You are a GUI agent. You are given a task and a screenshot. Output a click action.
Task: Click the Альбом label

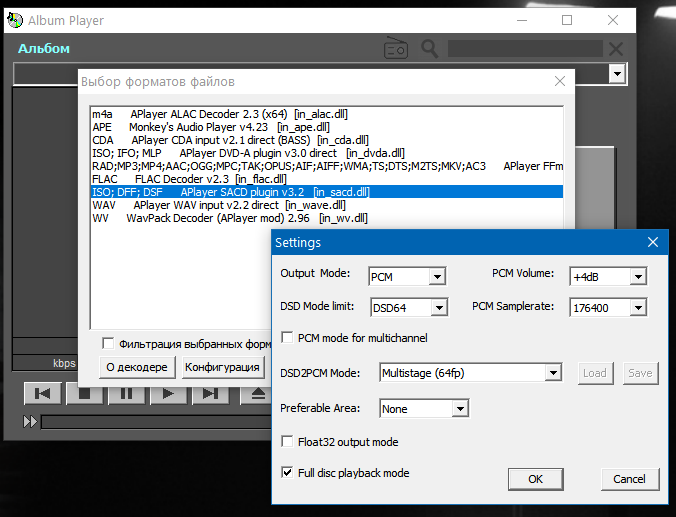[44, 49]
